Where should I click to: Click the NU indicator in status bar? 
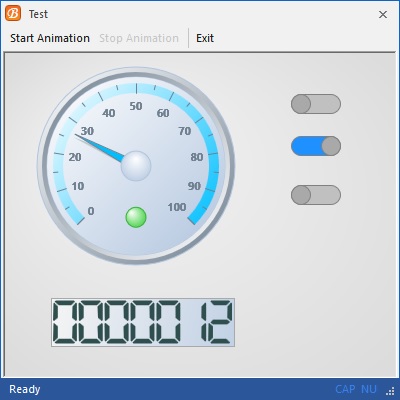(369, 389)
